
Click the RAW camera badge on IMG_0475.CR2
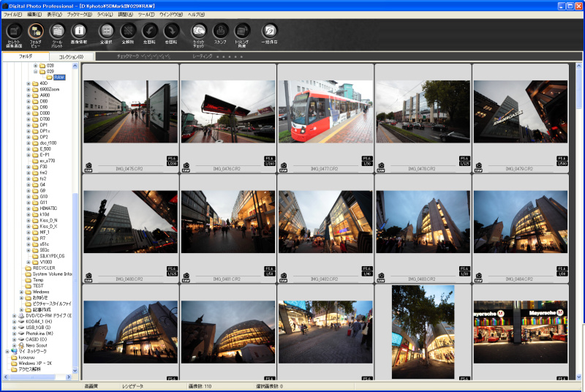point(88,167)
